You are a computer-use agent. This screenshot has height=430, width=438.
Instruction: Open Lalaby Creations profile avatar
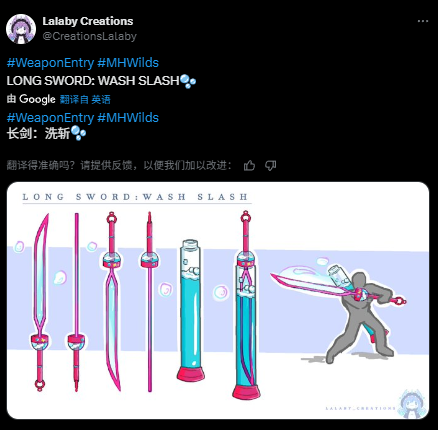[x=21, y=29]
